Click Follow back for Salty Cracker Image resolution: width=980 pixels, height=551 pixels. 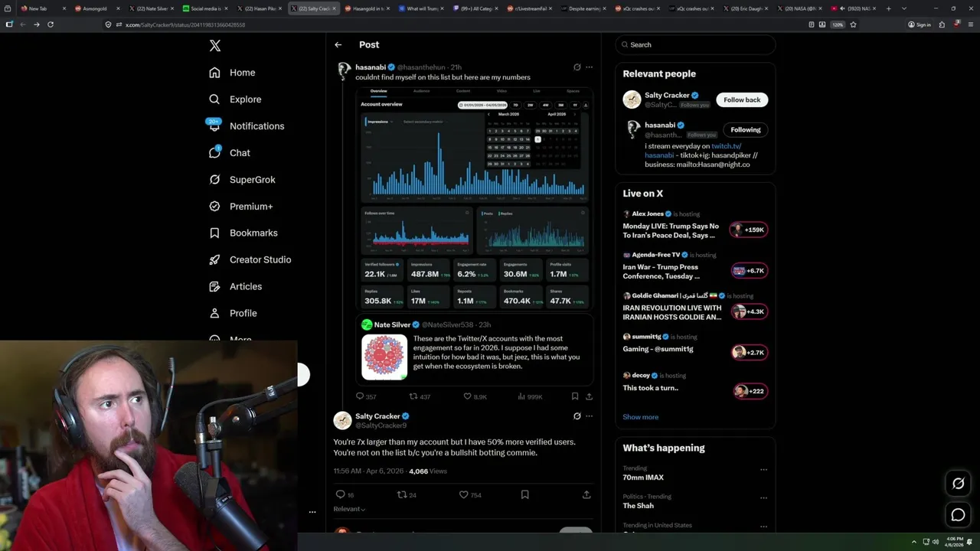(x=742, y=100)
